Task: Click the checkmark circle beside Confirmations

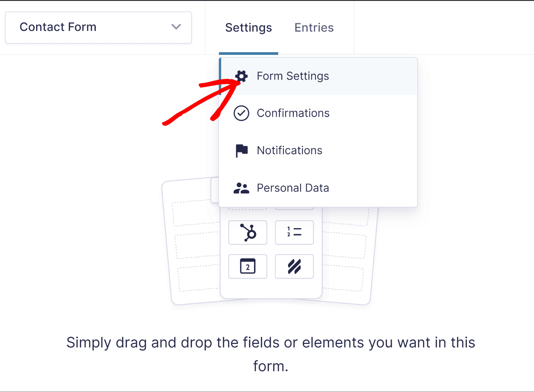Action: point(241,113)
